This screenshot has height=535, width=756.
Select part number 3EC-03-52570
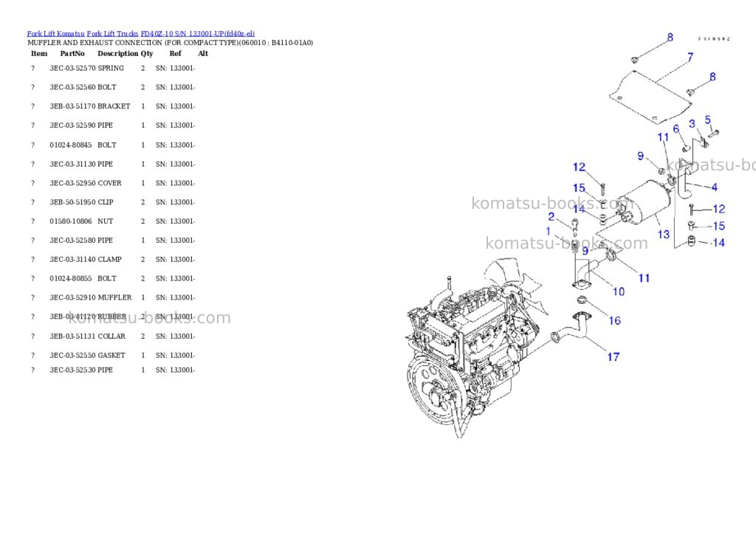pyautogui.click(x=72, y=68)
